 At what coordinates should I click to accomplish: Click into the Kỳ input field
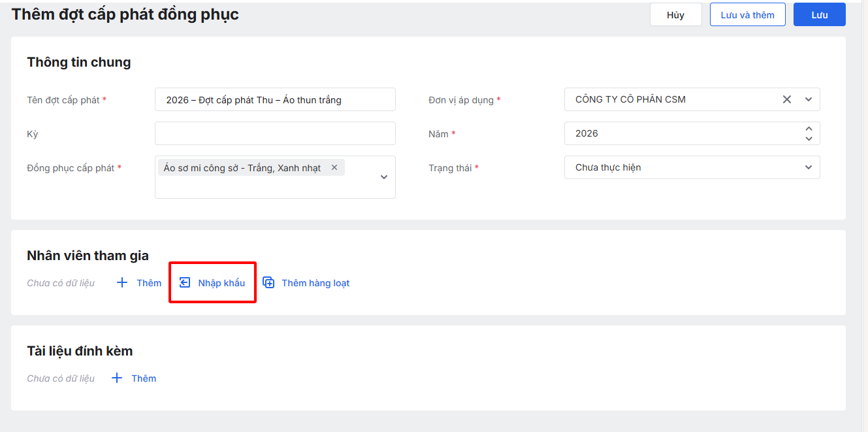pyautogui.click(x=275, y=133)
